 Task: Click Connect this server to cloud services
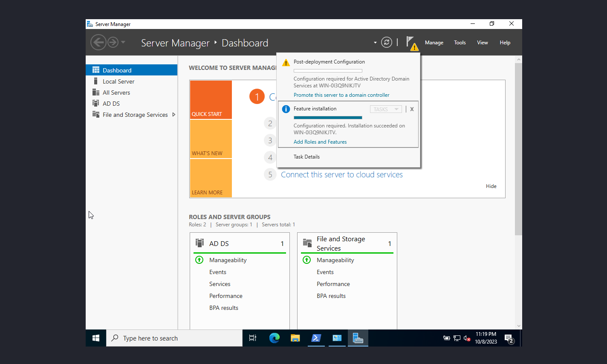(x=342, y=175)
